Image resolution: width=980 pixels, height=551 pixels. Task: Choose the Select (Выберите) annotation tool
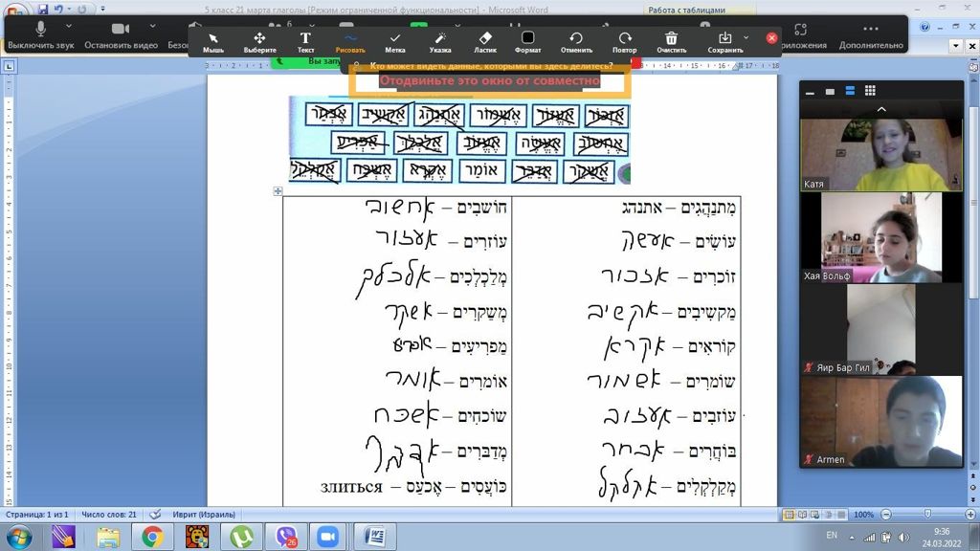point(259,42)
